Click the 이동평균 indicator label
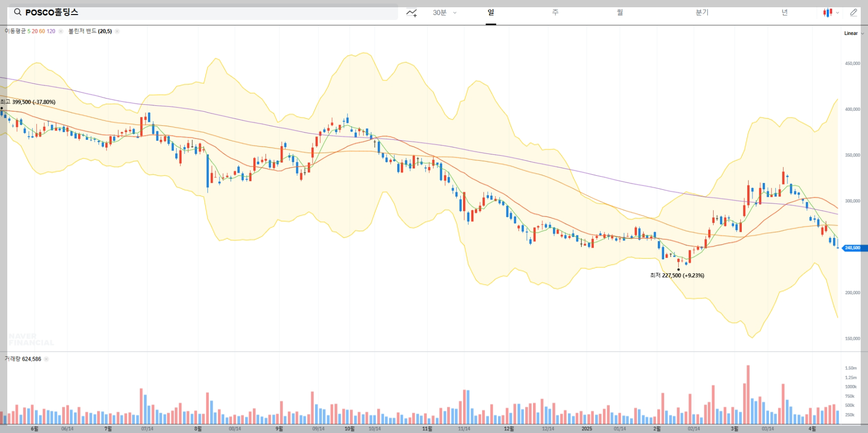 point(16,31)
